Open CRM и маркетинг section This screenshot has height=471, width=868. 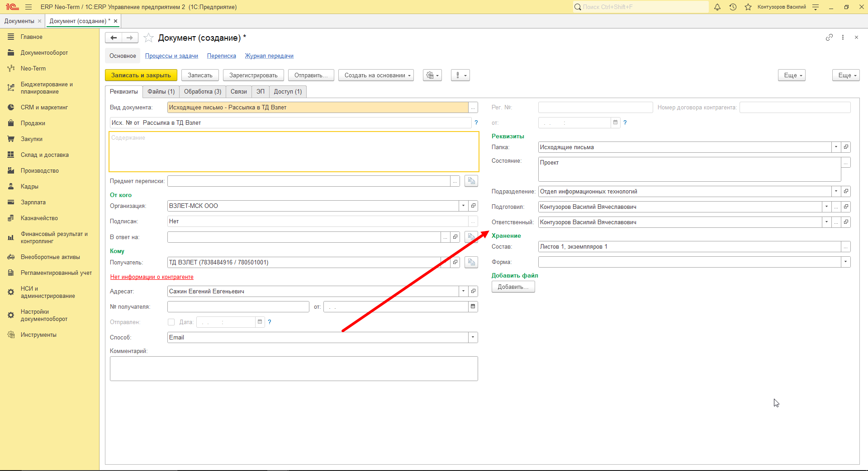(x=44, y=108)
